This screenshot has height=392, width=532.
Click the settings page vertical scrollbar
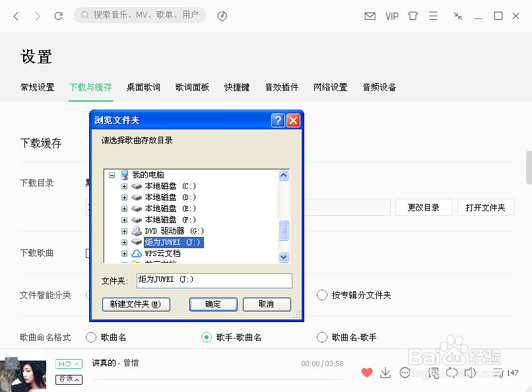pyautogui.click(x=529, y=168)
